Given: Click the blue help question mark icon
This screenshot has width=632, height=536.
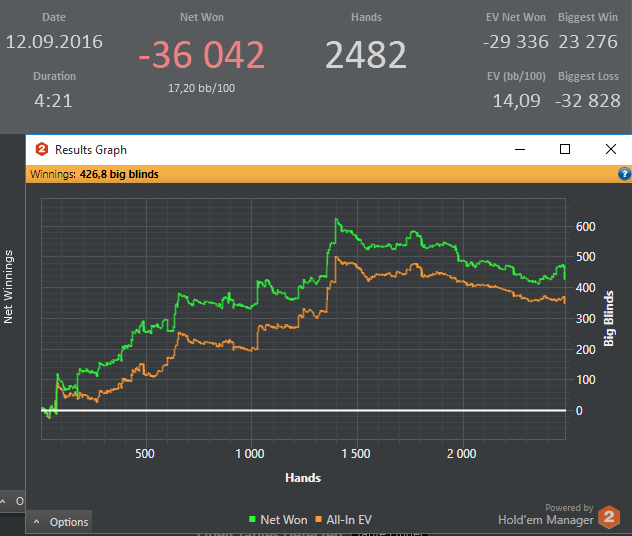Looking at the screenshot, I should (624, 174).
